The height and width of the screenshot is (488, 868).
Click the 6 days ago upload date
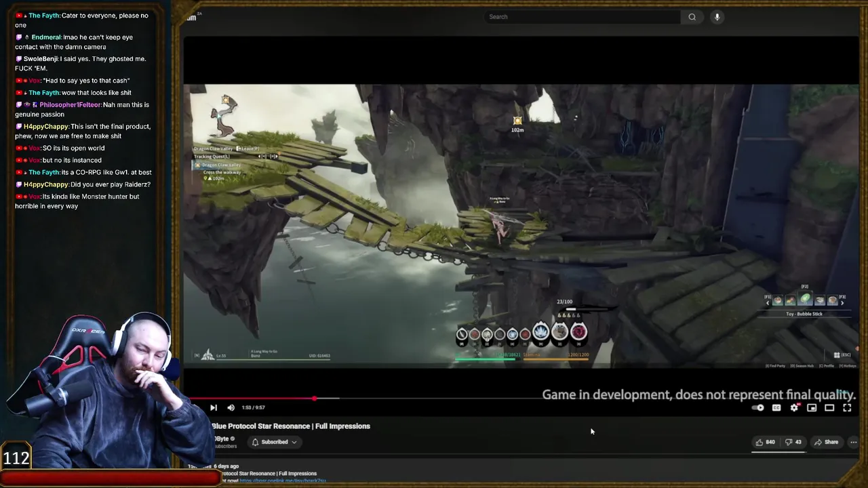click(x=225, y=466)
